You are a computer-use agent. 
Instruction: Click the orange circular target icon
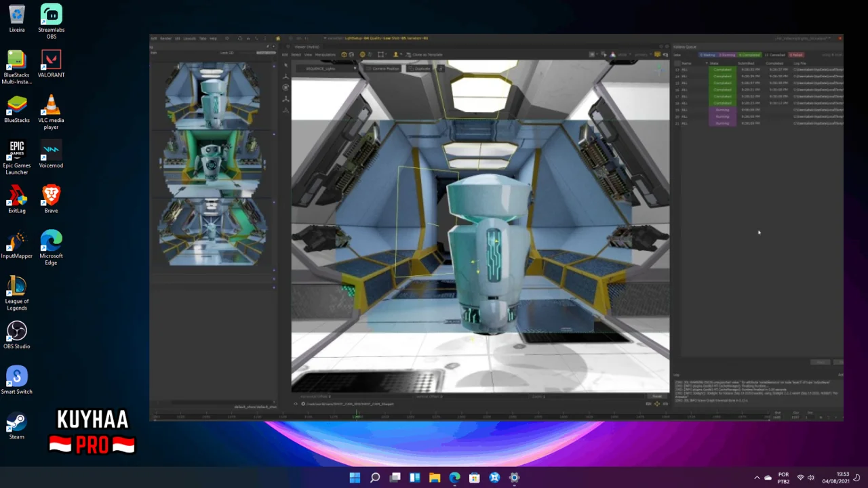pyautogui.click(x=362, y=55)
